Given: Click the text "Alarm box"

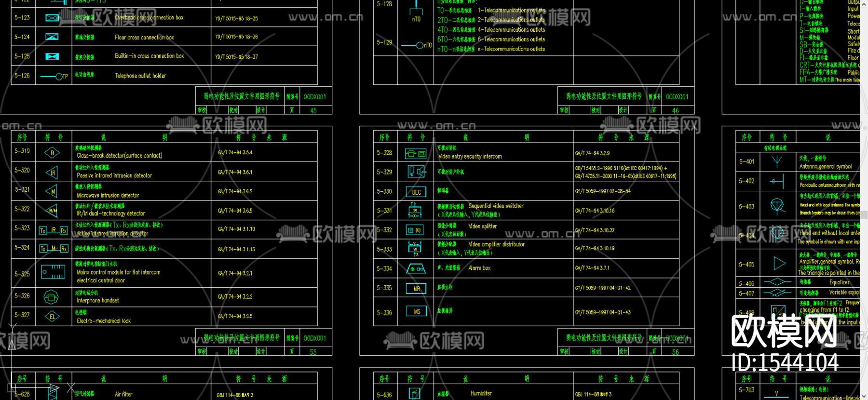Looking at the screenshot, I should click(480, 268).
